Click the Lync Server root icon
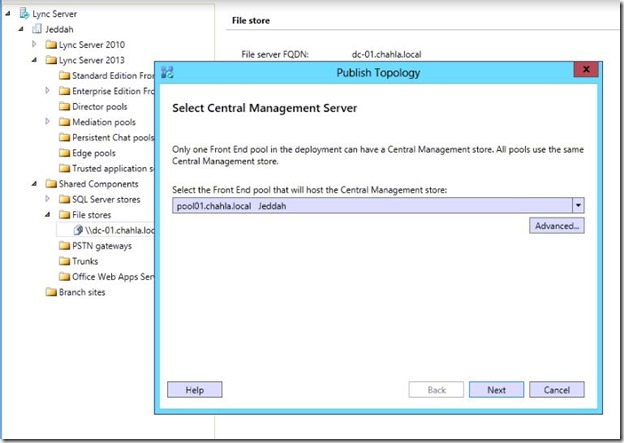Screen dimensions: 624x443 [24, 14]
